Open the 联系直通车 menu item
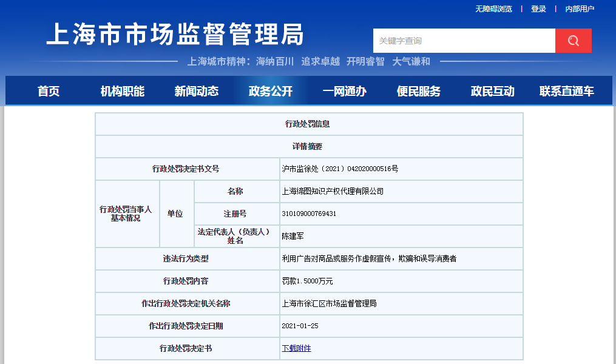Image resolution: width=616 pixels, height=364 pixels. coord(566,91)
